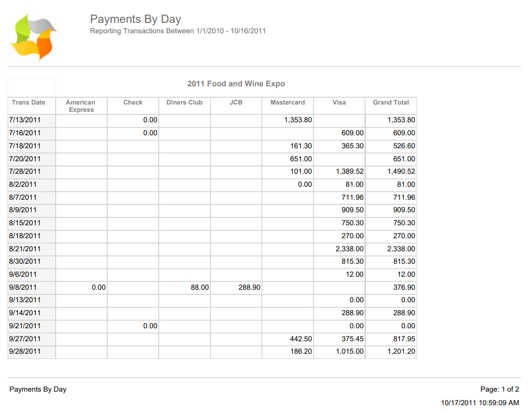Click the 1,353.80 Mastercard amount
Viewport: 532px width, 413px height.
pyautogui.click(x=298, y=120)
